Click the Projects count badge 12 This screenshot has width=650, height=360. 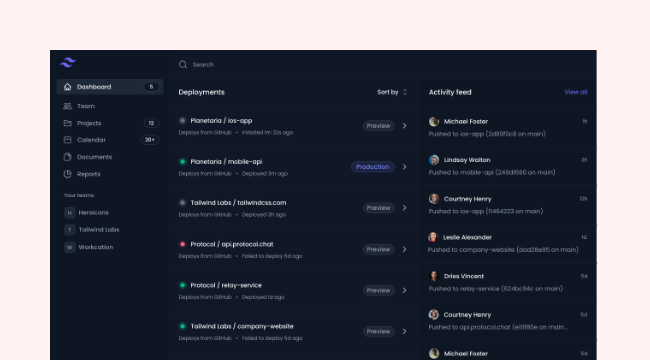tap(151, 123)
